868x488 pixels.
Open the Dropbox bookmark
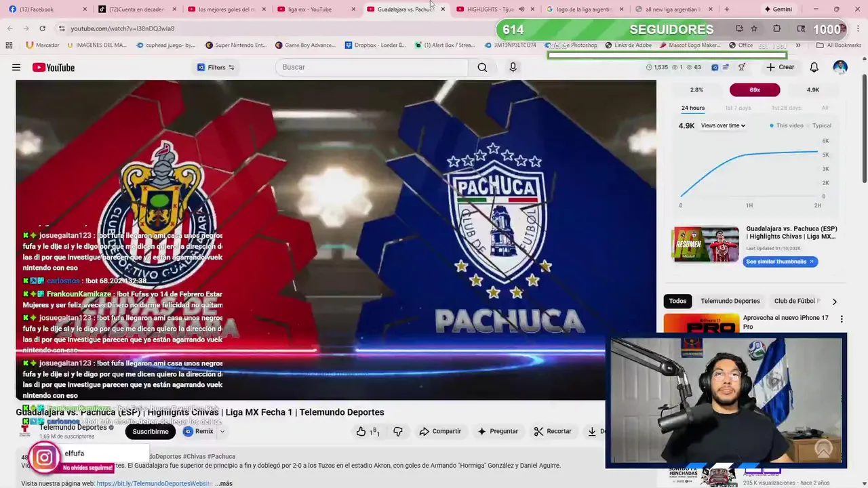pos(375,45)
